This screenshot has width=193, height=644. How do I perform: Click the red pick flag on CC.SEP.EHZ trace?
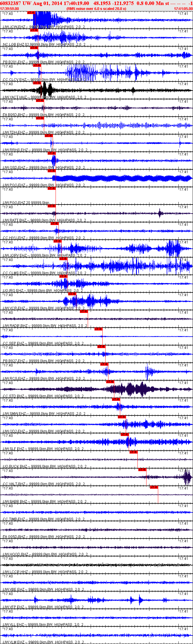(x=98, y=329)
